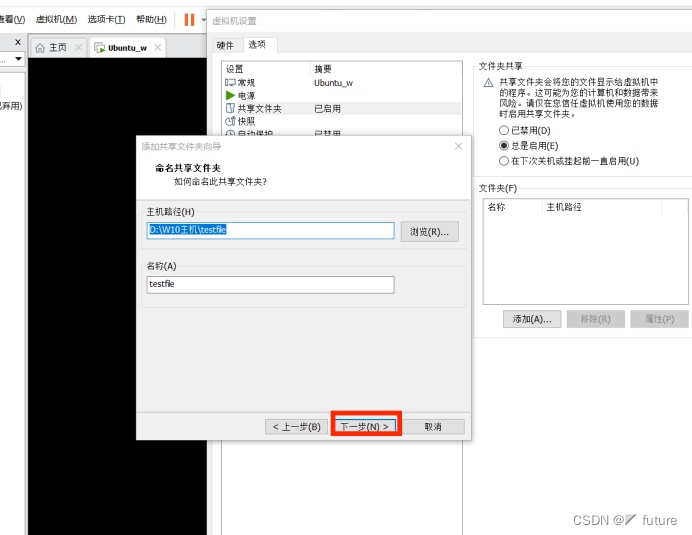Select the 常规 general settings row
692x535 pixels.
point(342,83)
